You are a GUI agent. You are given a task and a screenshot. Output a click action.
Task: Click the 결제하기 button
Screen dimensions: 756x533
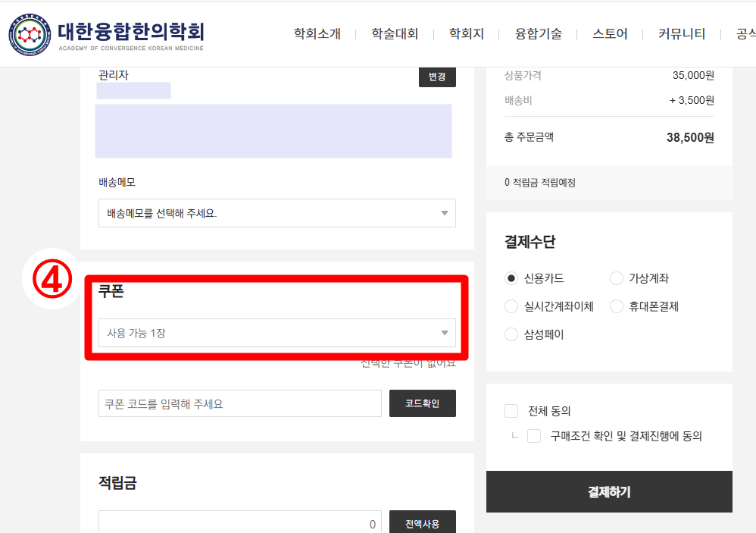[610, 492]
